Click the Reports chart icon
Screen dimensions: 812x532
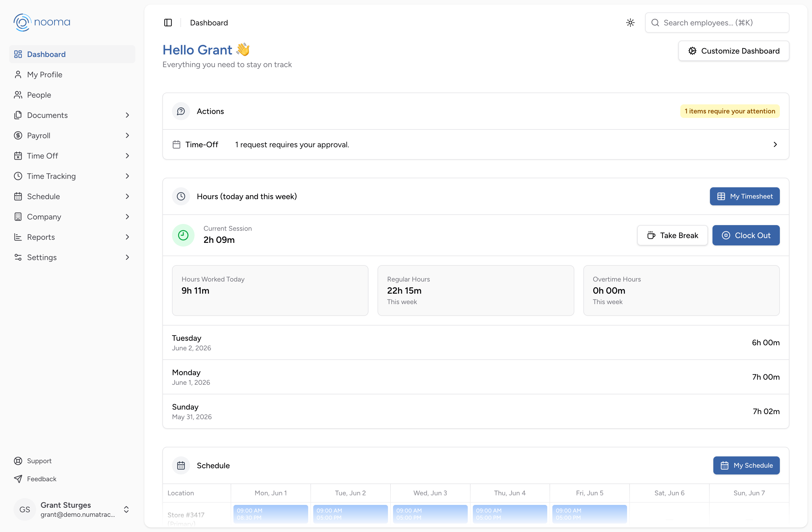point(18,237)
